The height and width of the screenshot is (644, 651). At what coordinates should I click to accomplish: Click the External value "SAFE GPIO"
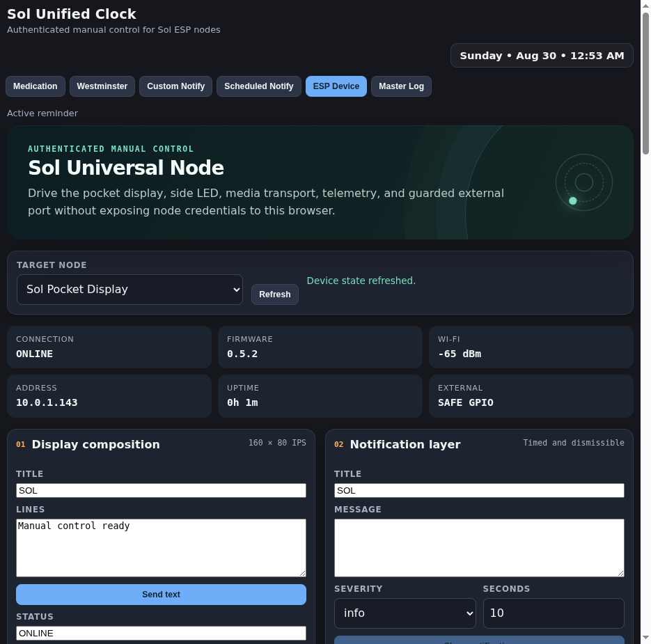point(465,402)
